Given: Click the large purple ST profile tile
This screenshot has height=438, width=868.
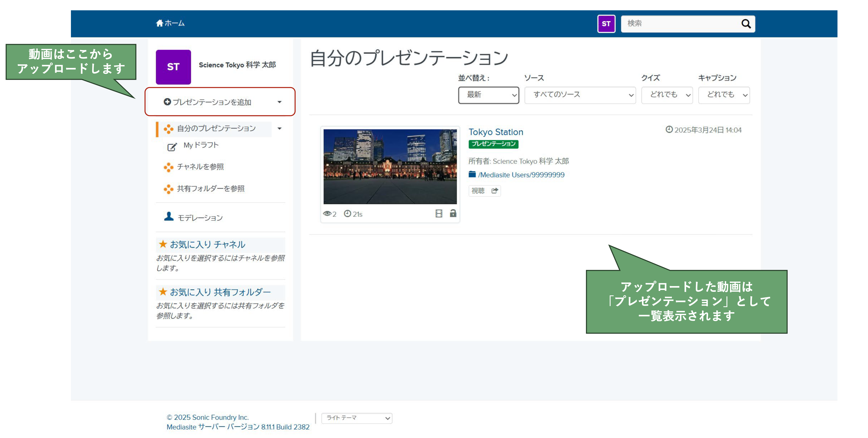Looking at the screenshot, I should click(x=173, y=67).
